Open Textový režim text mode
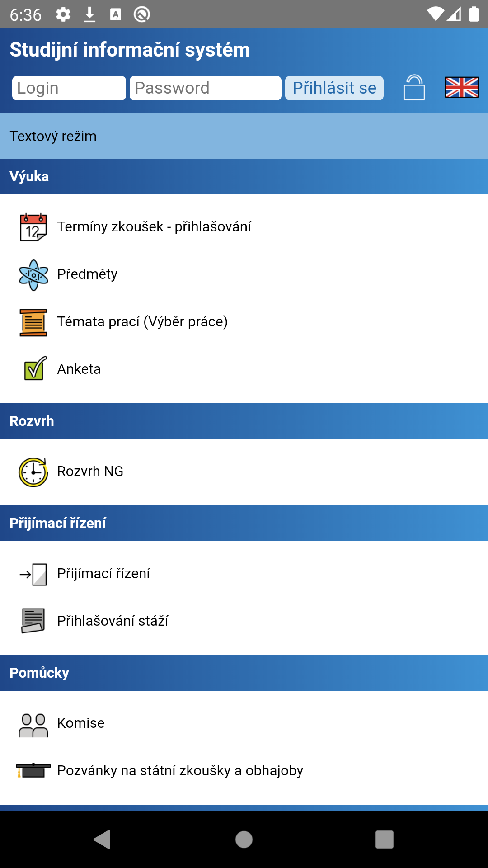The height and width of the screenshot is (868, 488). [53, 136]
